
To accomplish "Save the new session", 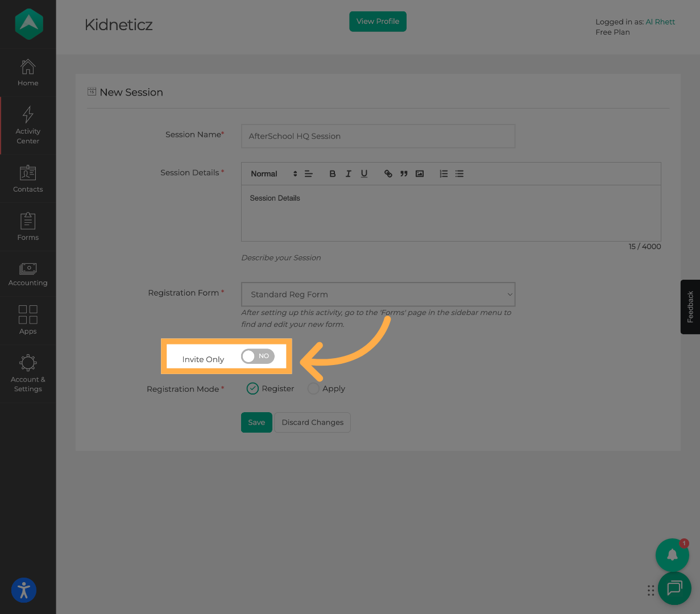I will click(256, 422).
